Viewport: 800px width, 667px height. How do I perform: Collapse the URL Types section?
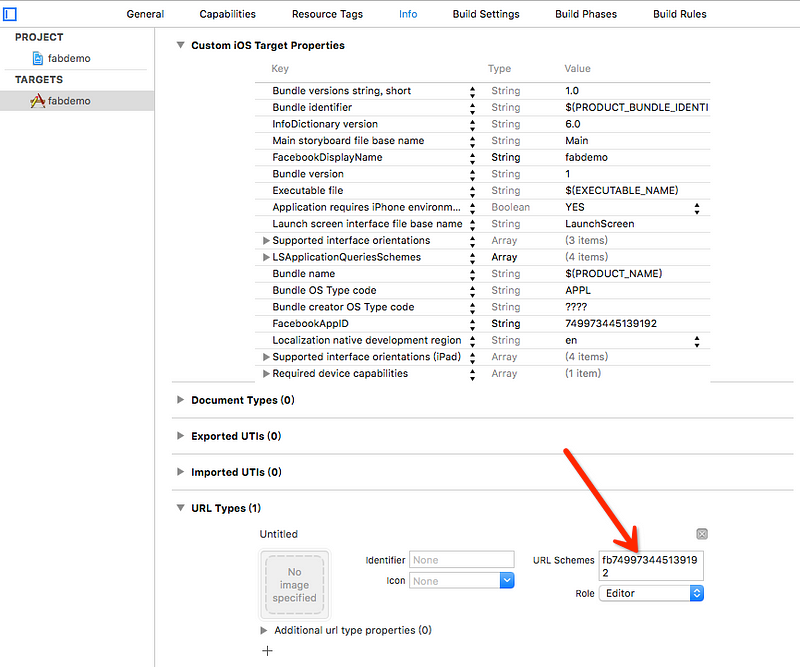(x=180, y=508)
